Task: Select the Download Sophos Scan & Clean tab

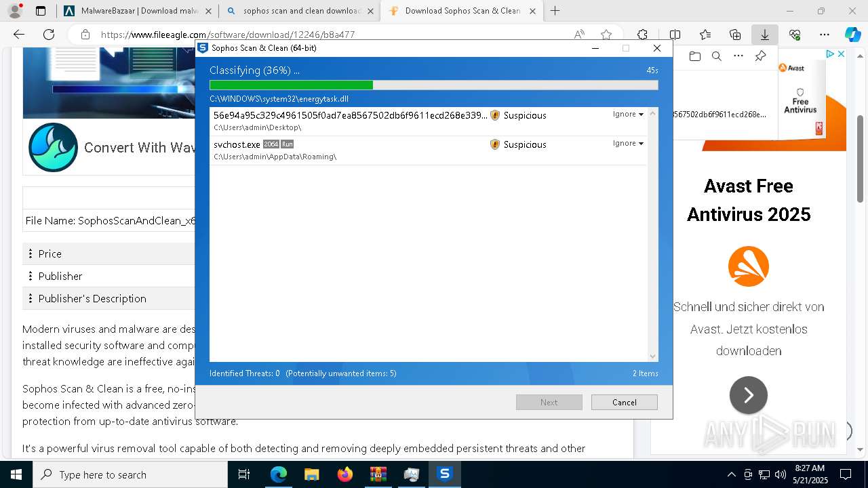Action: click(461, 11)
